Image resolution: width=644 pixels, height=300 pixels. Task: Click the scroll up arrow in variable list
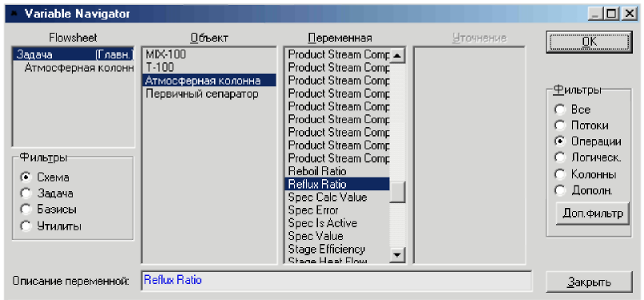coord(397,55)
